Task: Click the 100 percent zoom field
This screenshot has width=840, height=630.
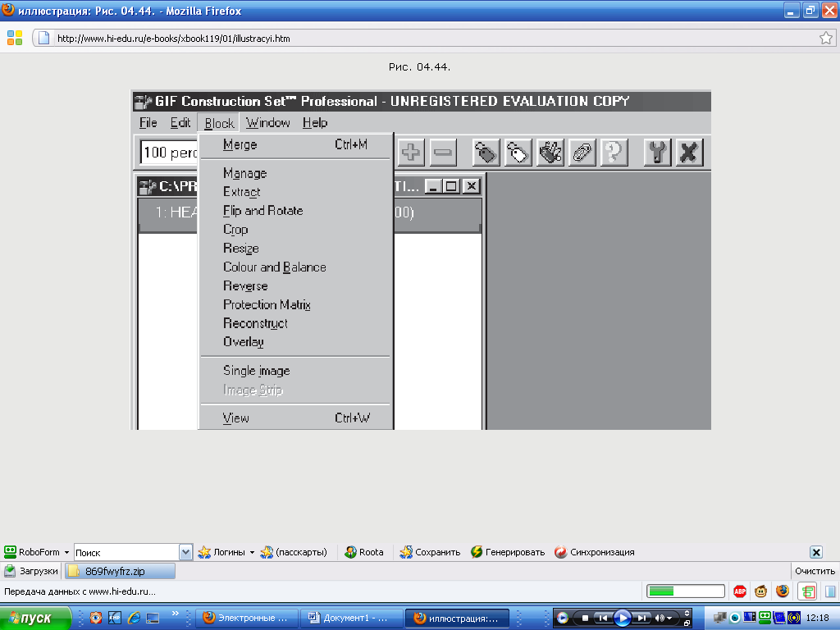Action: [169, 153]
